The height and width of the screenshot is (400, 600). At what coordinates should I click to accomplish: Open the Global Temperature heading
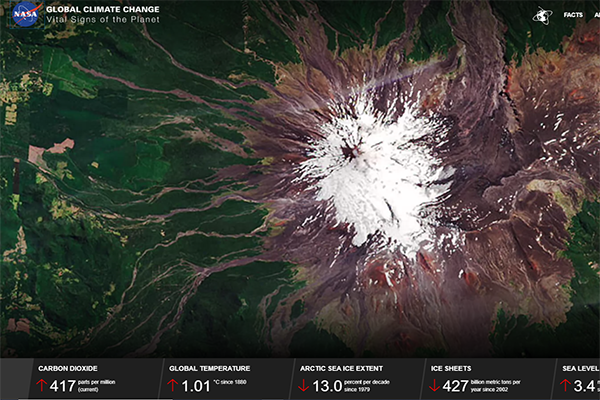pyautogui.click(x=206, y=368)
